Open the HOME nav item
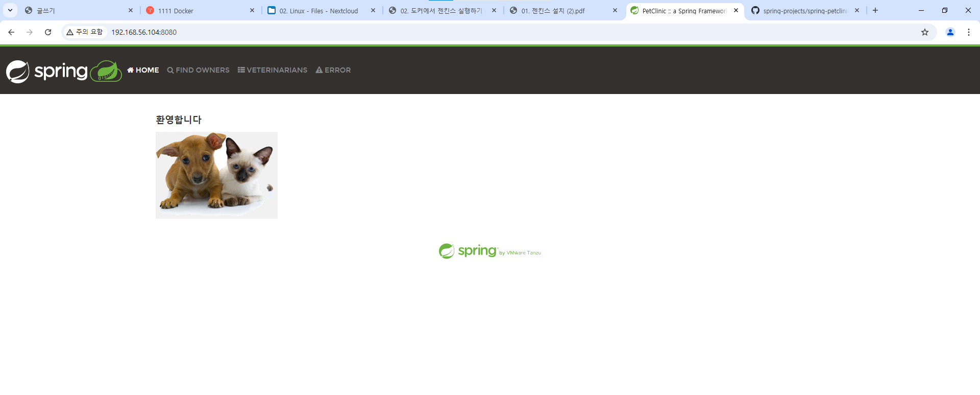 point(143,70)
